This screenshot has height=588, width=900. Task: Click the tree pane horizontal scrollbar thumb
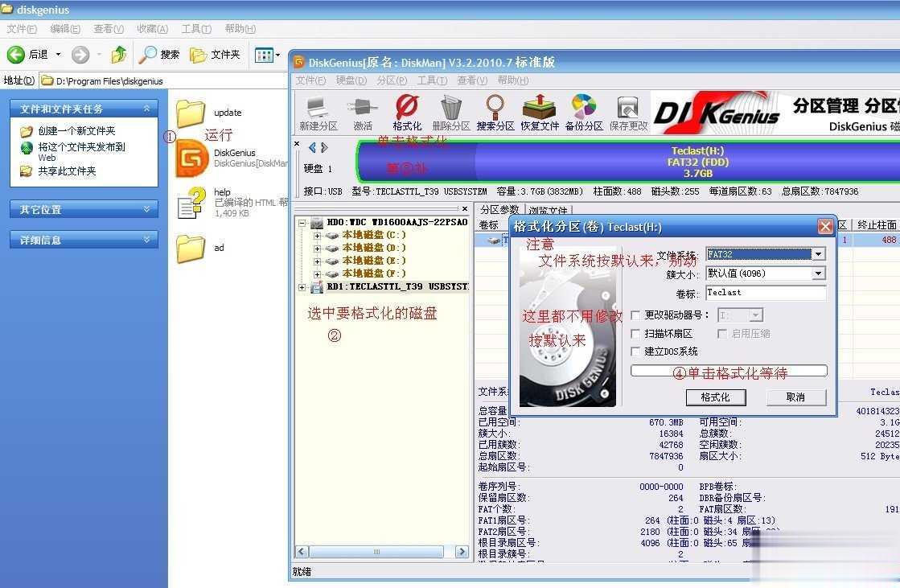(376, 552)
